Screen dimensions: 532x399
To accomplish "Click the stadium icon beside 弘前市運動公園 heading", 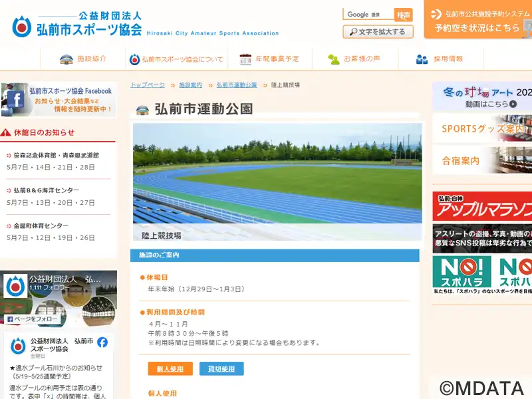I will tap(142, 110).
